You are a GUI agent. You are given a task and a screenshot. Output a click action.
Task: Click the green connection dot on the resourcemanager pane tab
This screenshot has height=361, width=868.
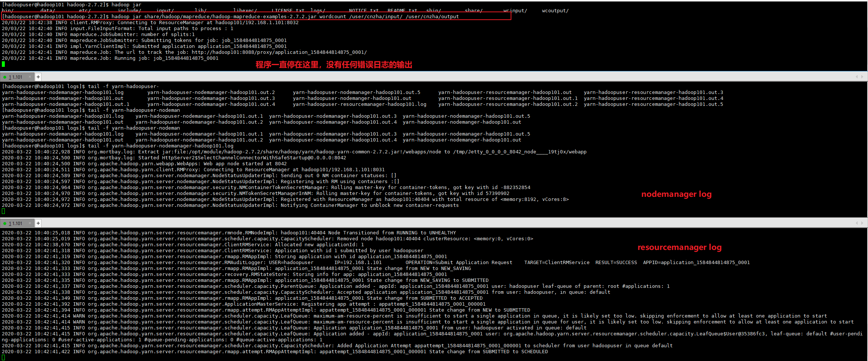tap(5, 224)
